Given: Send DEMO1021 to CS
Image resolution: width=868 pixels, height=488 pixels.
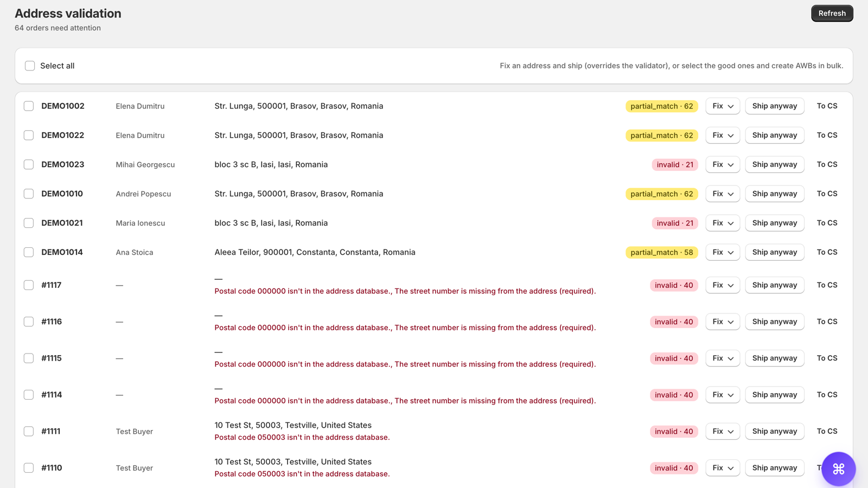Looking at the screenshot, I should (827, 223).
